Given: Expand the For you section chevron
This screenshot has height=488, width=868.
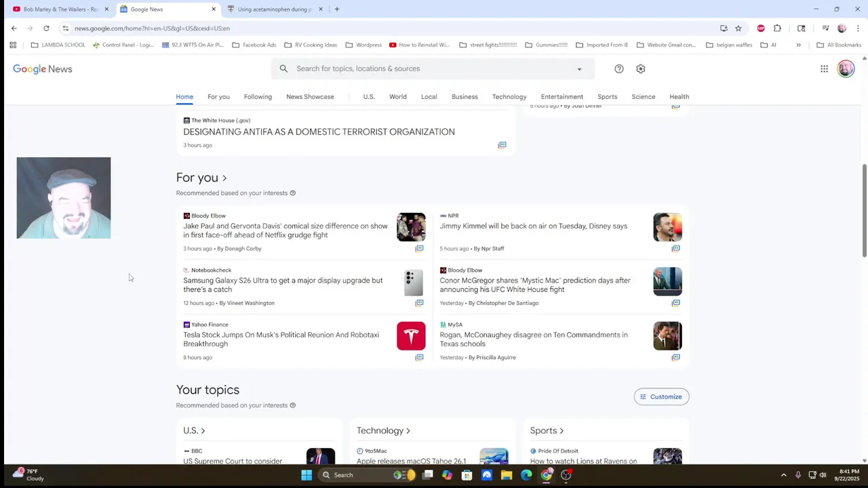Looking at the screenshot, I should 224,178.
